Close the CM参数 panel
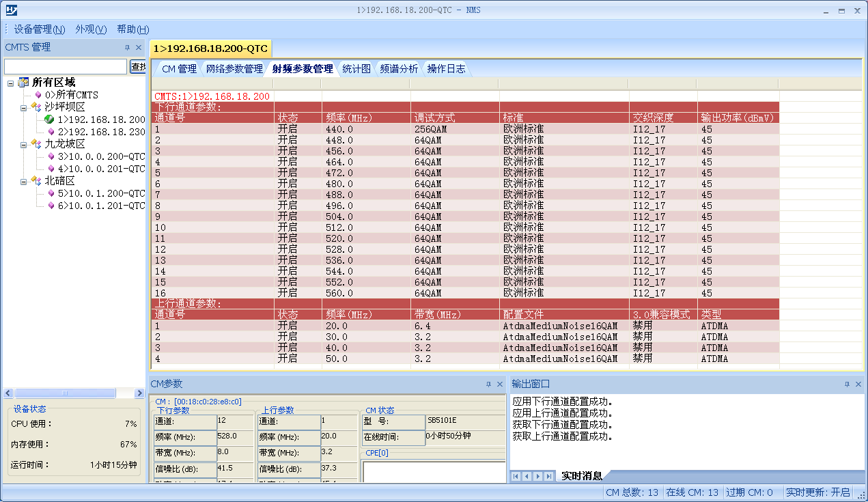This screenshot has height=502, width=868. coord(500,385)
